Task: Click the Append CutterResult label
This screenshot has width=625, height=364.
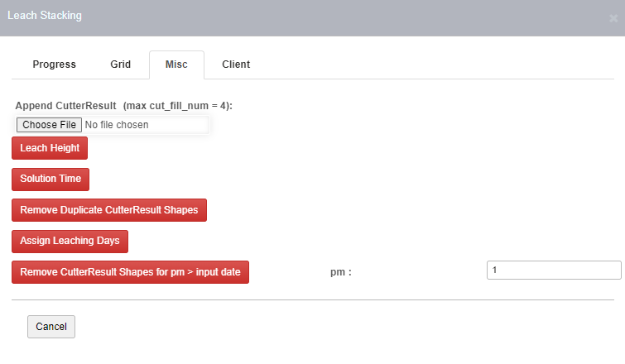Action: click(66, 107)
